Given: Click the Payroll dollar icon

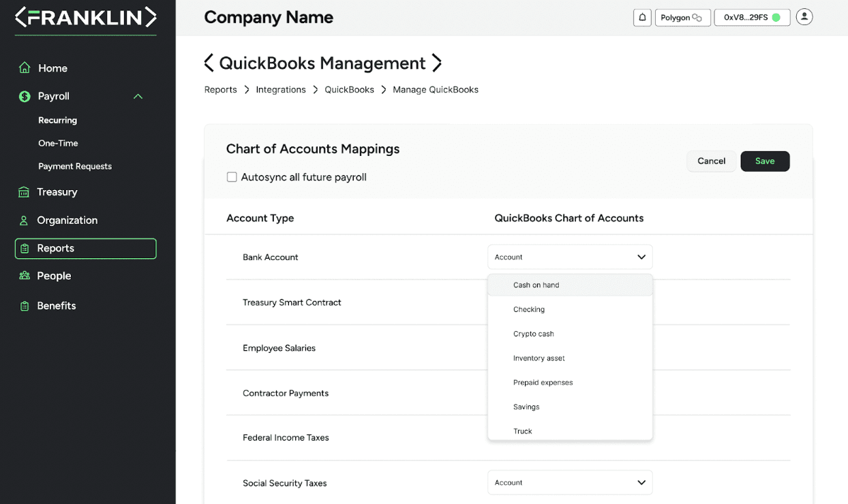Looking at the screenshot, I should pyautogui.click(x=25, y=97).
